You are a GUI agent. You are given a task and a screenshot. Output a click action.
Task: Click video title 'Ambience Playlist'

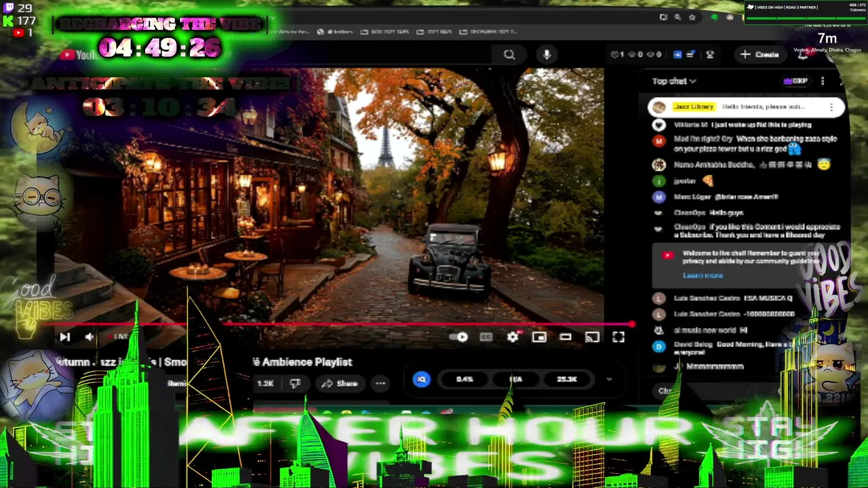click(x=307, y=363)
